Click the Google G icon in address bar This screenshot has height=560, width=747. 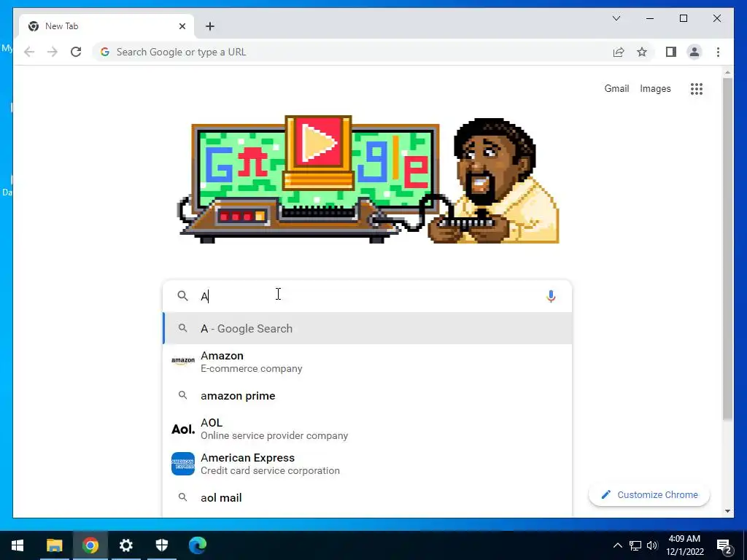(x=105, y=52)
